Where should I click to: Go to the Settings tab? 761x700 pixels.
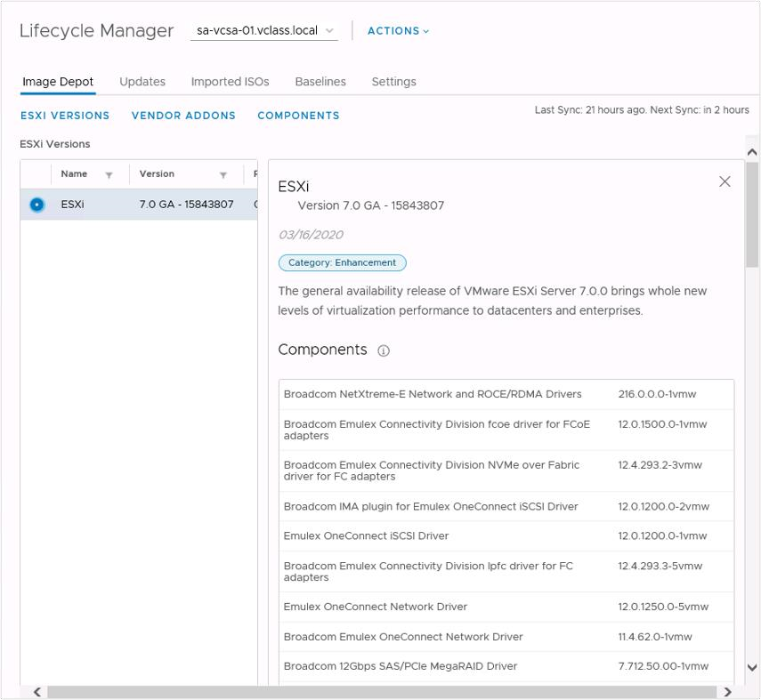point(393,82)
